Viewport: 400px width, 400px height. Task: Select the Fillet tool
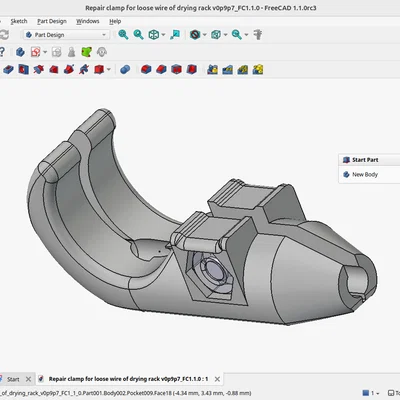tap(146, 69)
